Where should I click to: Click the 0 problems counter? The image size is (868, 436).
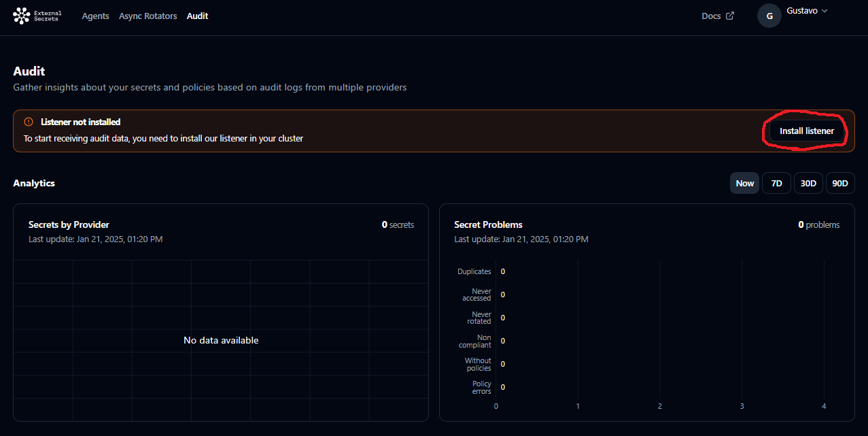[x=818, y=224]
